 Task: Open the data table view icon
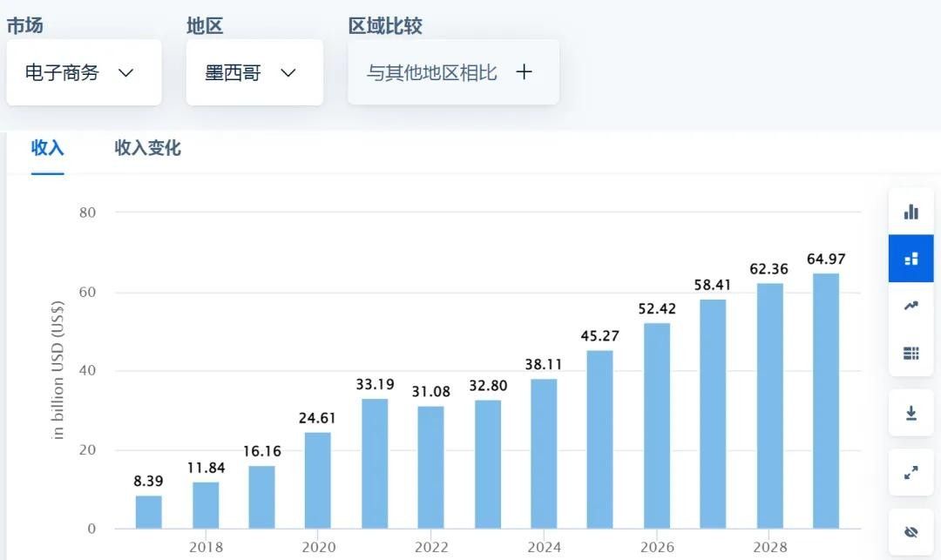(911, 353)
